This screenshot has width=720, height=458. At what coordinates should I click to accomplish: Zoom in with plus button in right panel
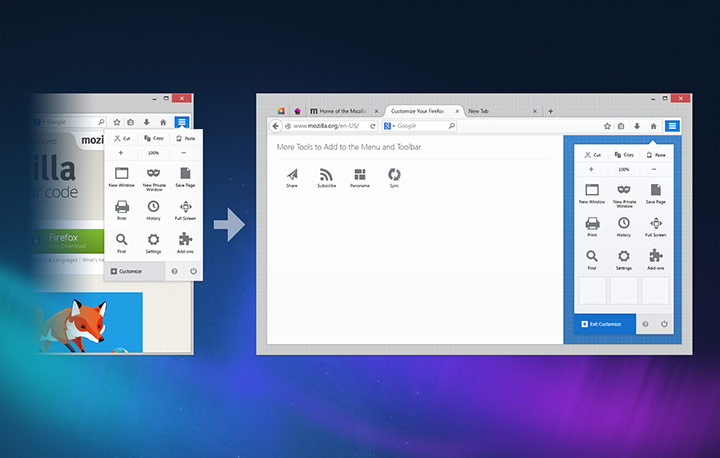[x=591, y=170]
